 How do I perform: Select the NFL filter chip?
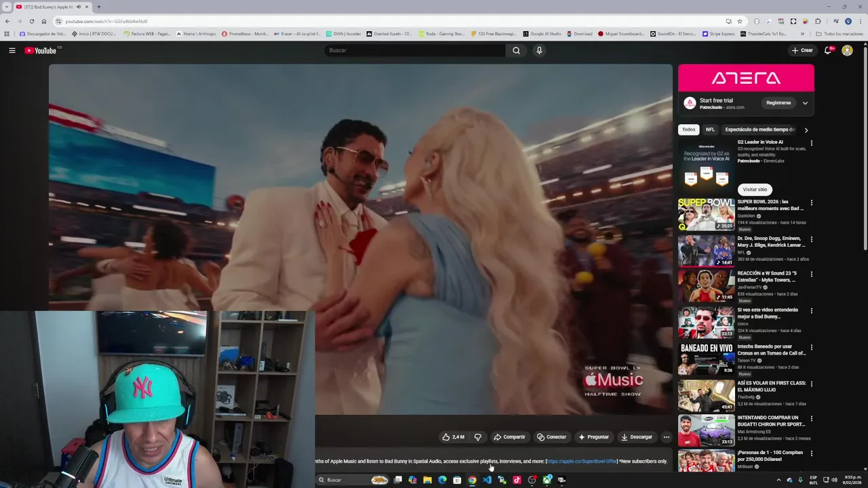[710, 129]
